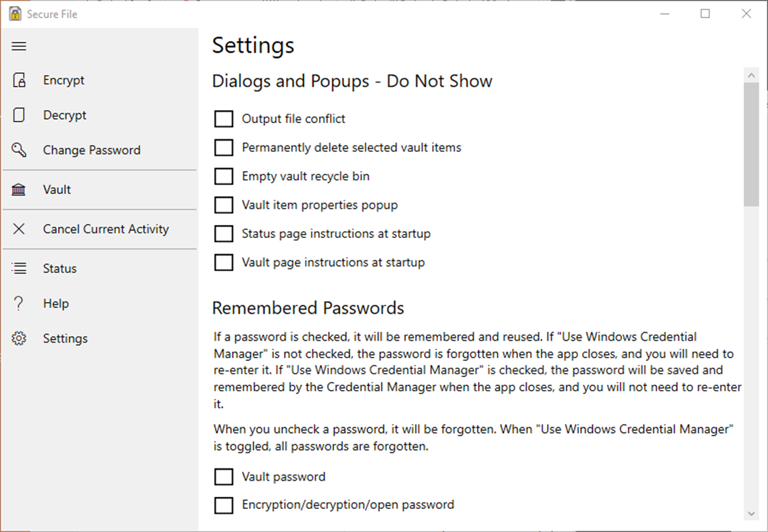The image size is (768, 532).
Task: Check Status page instructions at startup
Action: pos(224,234)
